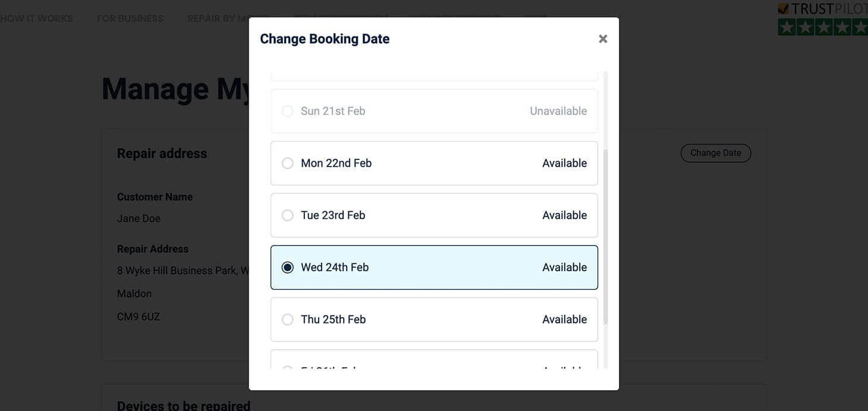Image resolution: width=868 pixels, height=411 pixels.
Task: Select the Mon 22nd Feb radio button
Action: (288, 163)
